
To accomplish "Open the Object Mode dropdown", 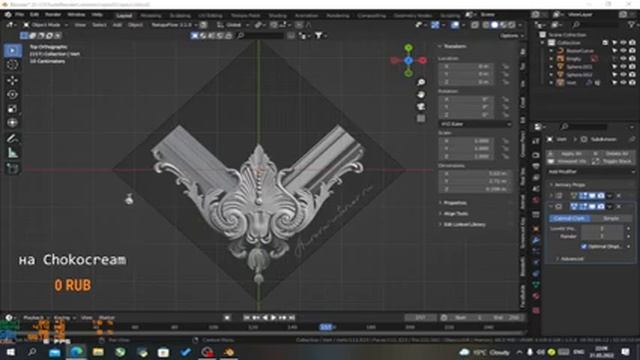I will tap(45, 25).
